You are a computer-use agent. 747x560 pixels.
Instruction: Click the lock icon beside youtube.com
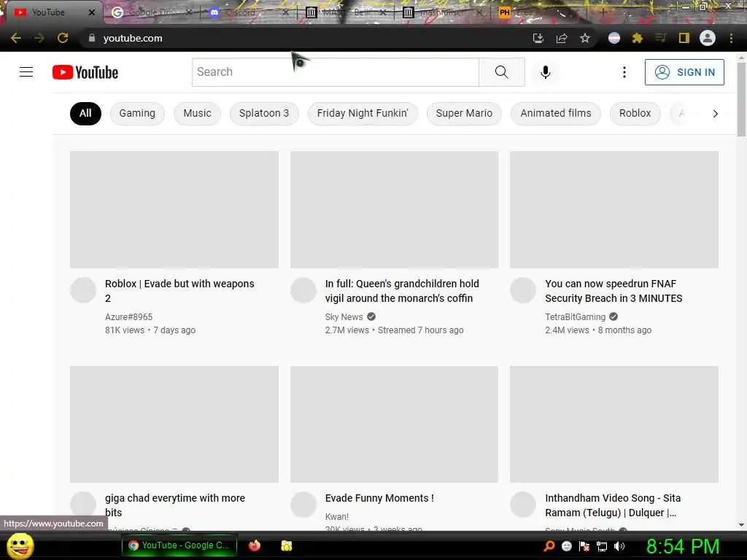click(92, 38)
